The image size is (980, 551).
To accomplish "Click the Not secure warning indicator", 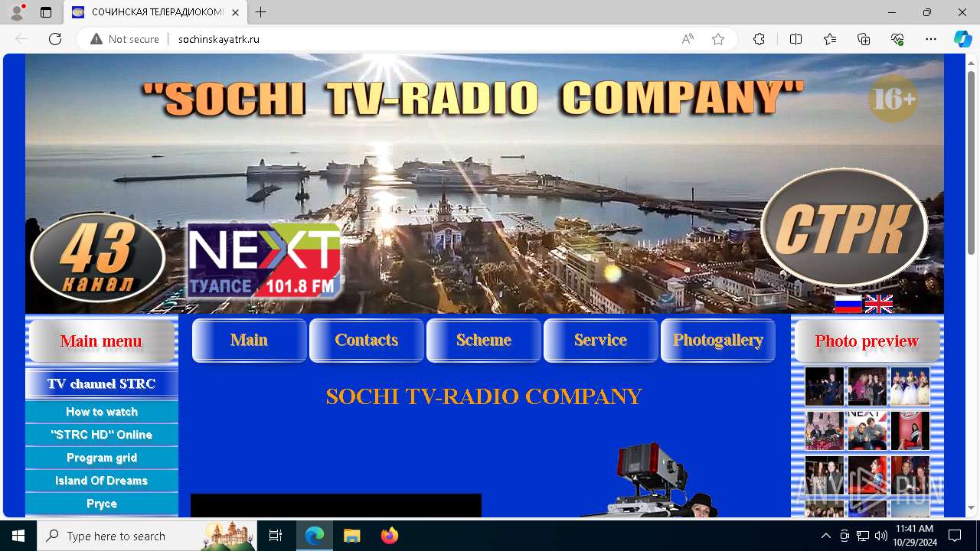I will (x=125, y=39).
